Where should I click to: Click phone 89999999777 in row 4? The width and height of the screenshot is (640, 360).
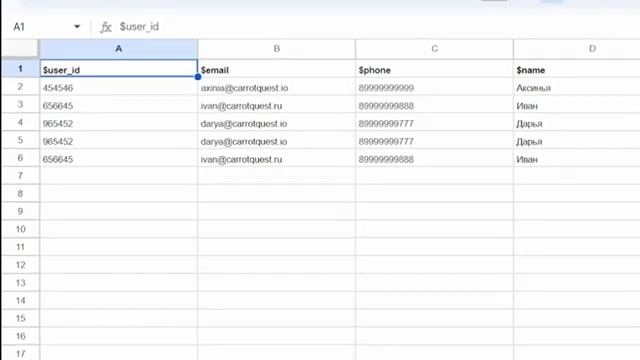(434, 122)
